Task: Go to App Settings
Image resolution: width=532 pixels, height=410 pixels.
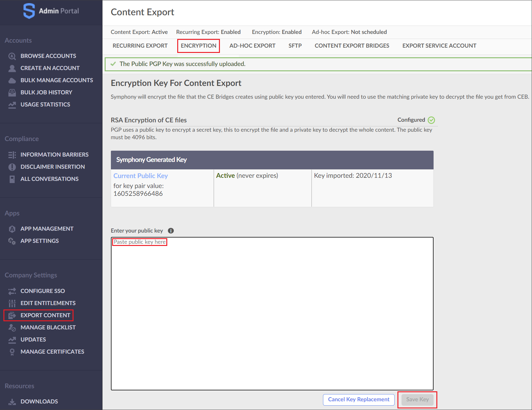Action: (40, 241)
